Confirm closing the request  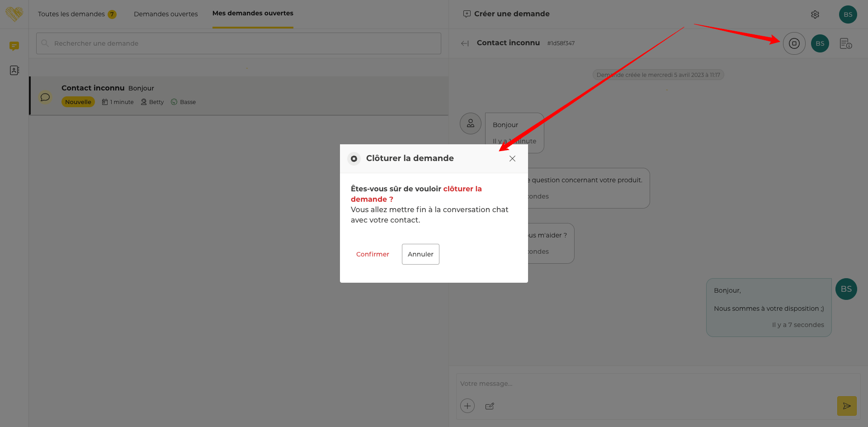tap(373, 254)
